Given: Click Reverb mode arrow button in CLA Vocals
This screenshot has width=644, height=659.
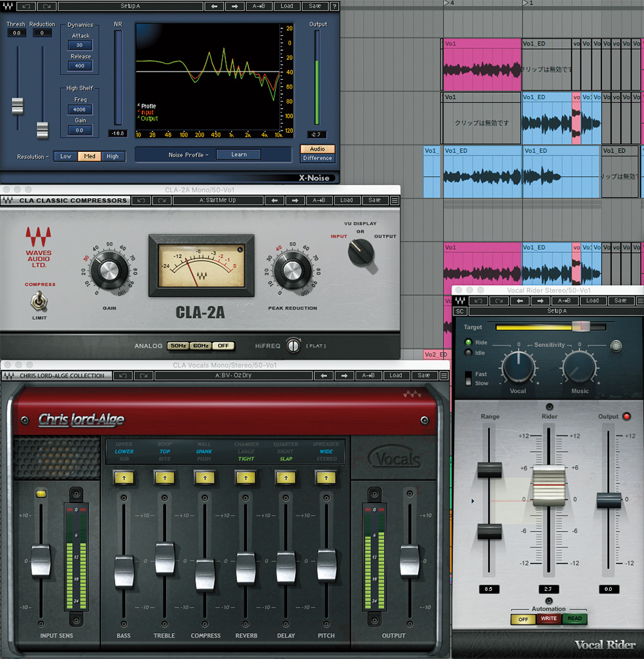Looking at the screenshot, I should tap(245, 478).
